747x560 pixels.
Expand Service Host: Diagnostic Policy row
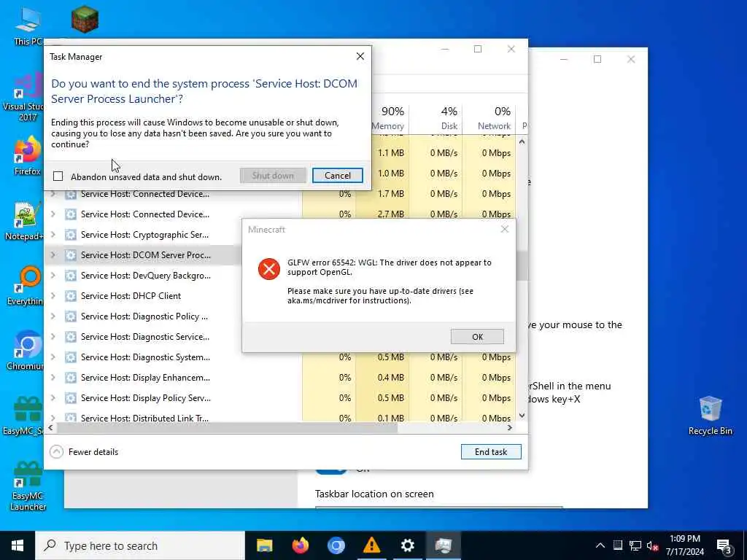click(53, 316)
